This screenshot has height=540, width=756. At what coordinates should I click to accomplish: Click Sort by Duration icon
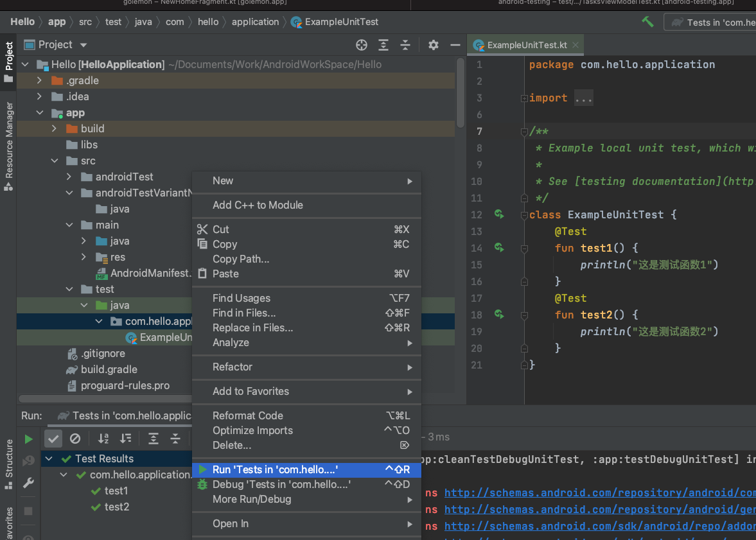pyautogui.click(x=126, y=439)
